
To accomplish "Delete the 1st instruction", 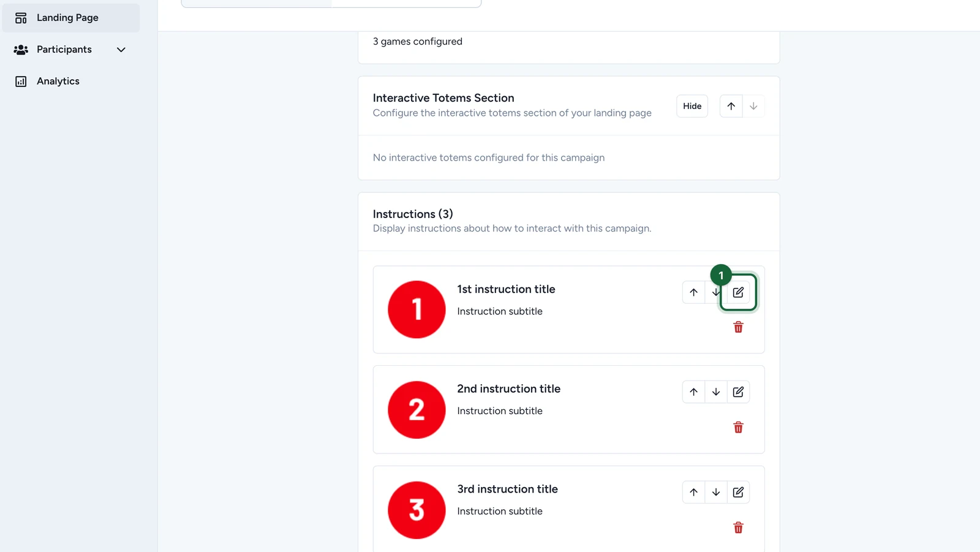I will (x=738, y=327).
